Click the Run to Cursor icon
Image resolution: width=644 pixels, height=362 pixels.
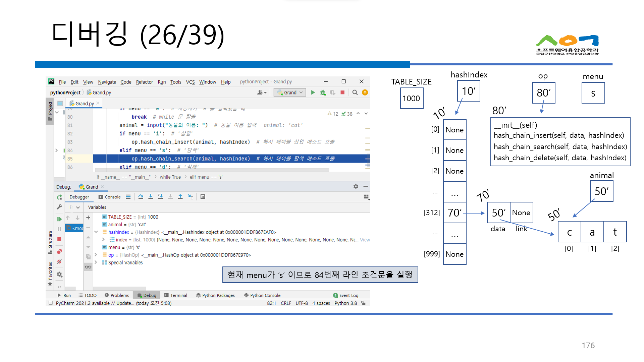click(190, 197)
